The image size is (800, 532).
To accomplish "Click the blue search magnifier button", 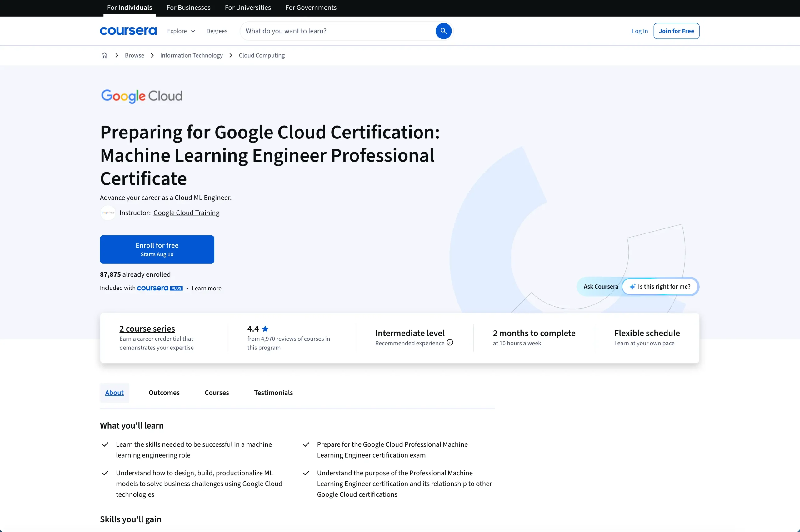I will [x=443, y=31].
